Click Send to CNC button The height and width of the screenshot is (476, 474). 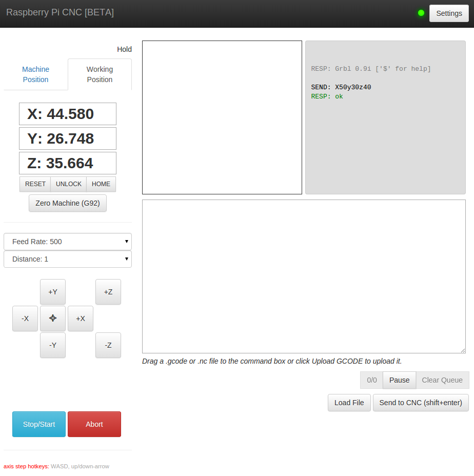[x=421, y=403]
